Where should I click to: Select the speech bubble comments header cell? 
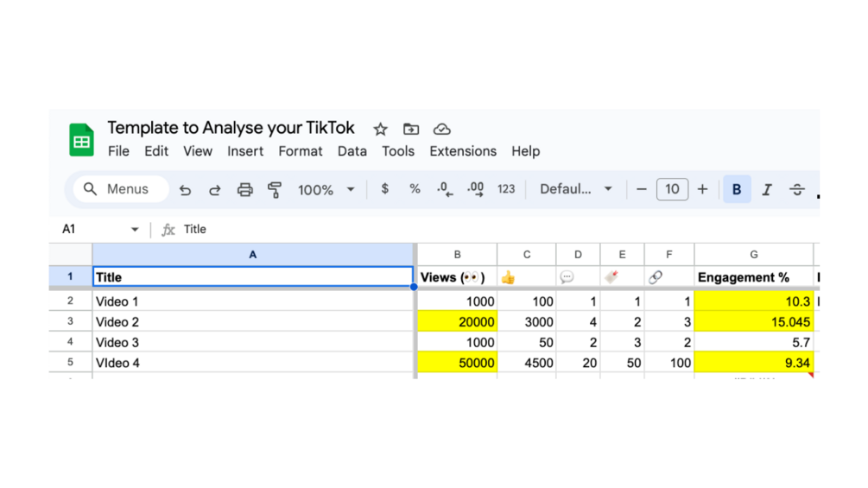click(x=578, y=277)
